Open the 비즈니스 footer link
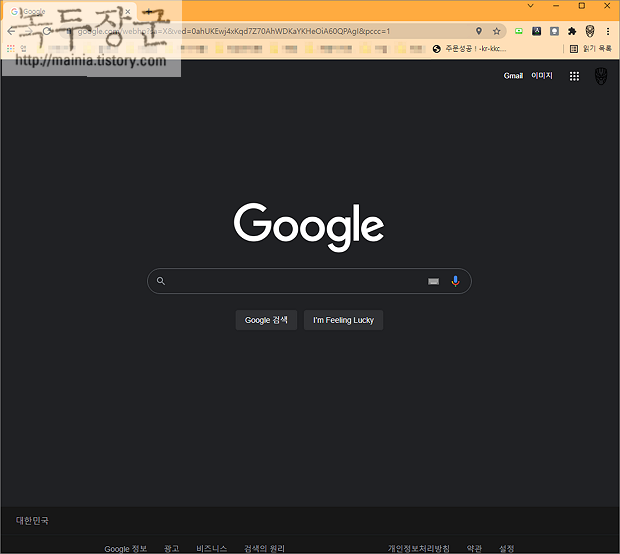 point(212,548)
